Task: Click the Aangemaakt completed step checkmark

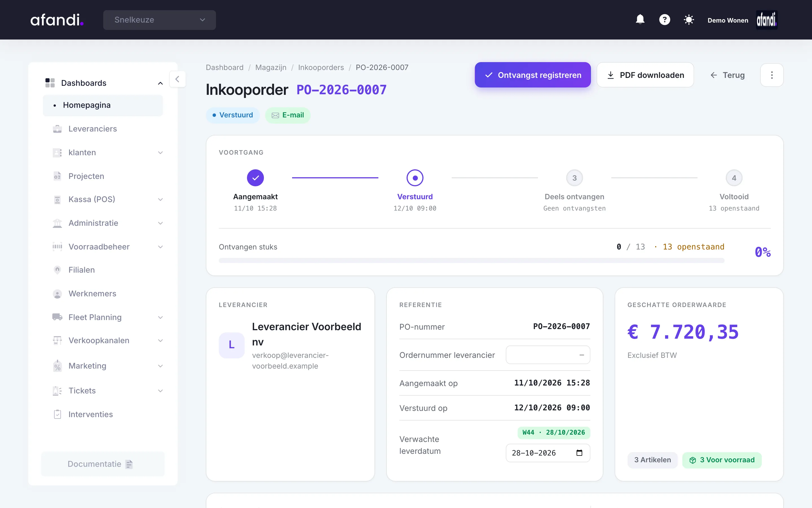Action: point(255,178)
